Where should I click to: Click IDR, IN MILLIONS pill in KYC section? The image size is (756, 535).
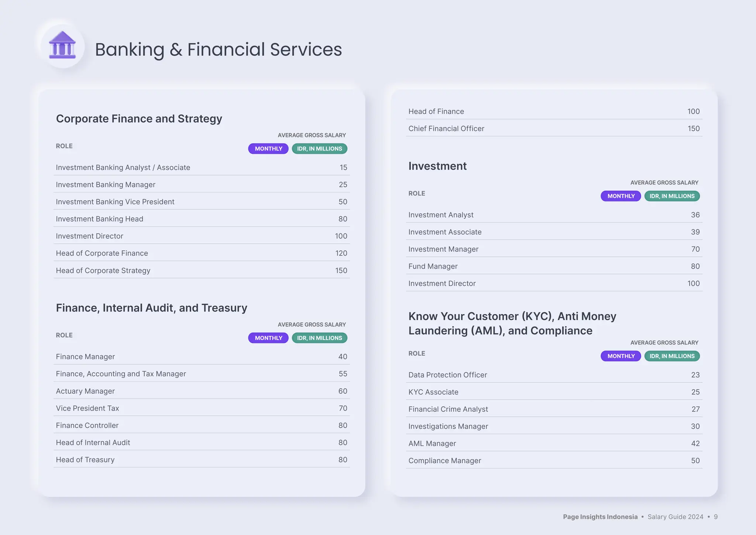pos(672,356)
